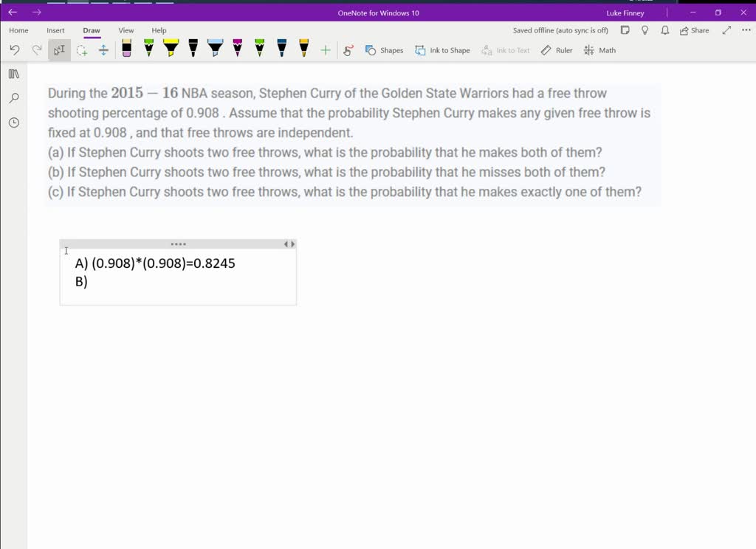Pick the Eraser tool
756x549 pixels.
tap(126, 48)
